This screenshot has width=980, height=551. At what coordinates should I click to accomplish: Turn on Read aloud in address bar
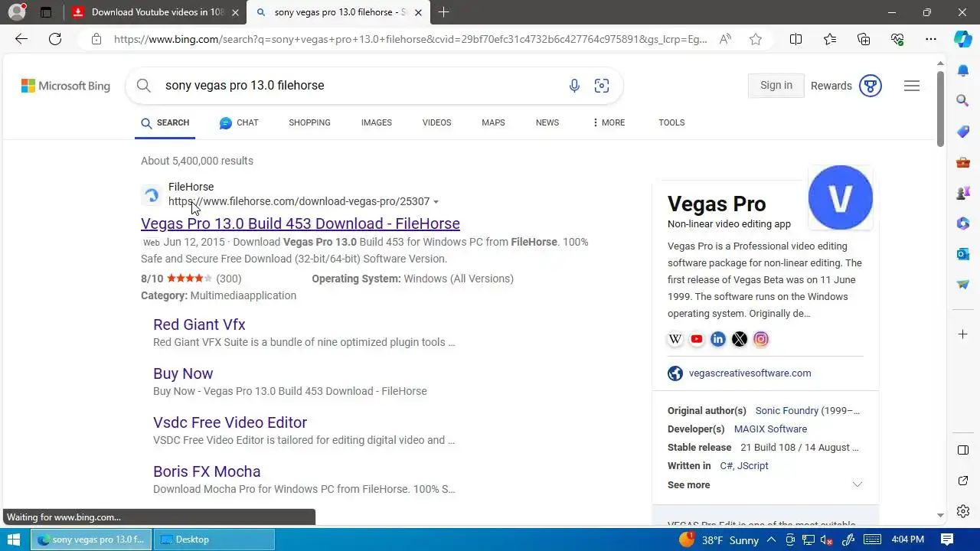725,39
